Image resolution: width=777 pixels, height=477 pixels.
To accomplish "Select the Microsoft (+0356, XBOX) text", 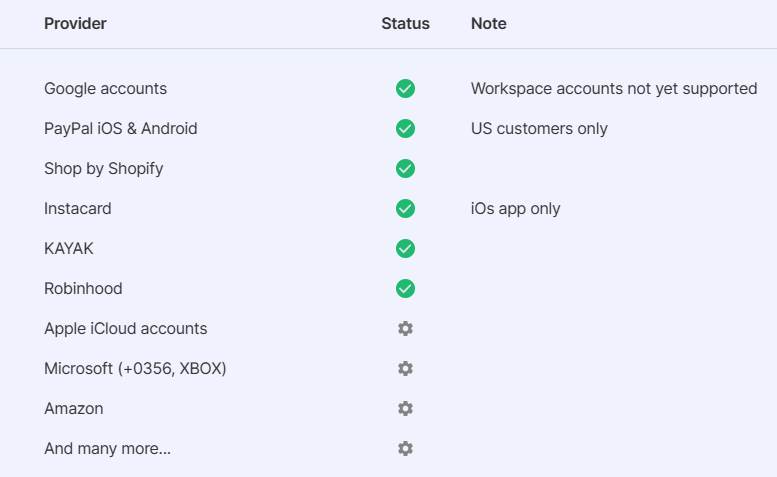I will point(135,369).
